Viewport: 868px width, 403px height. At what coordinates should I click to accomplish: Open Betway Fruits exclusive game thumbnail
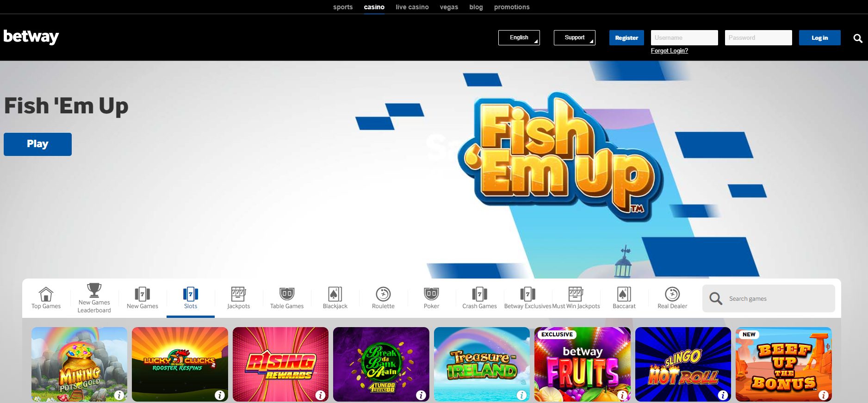(583, 364)
